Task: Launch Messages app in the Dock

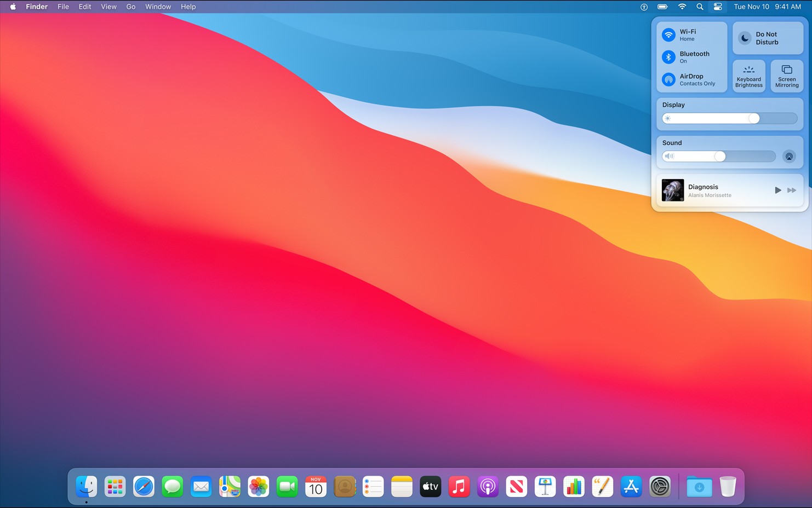Action: (173, 486)
